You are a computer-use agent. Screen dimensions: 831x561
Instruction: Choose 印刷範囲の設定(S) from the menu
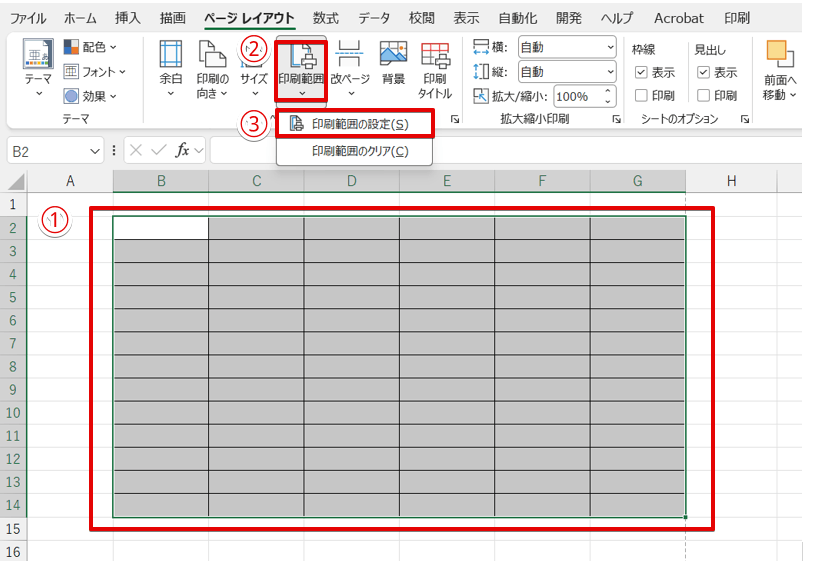click(x=355, y=124)
